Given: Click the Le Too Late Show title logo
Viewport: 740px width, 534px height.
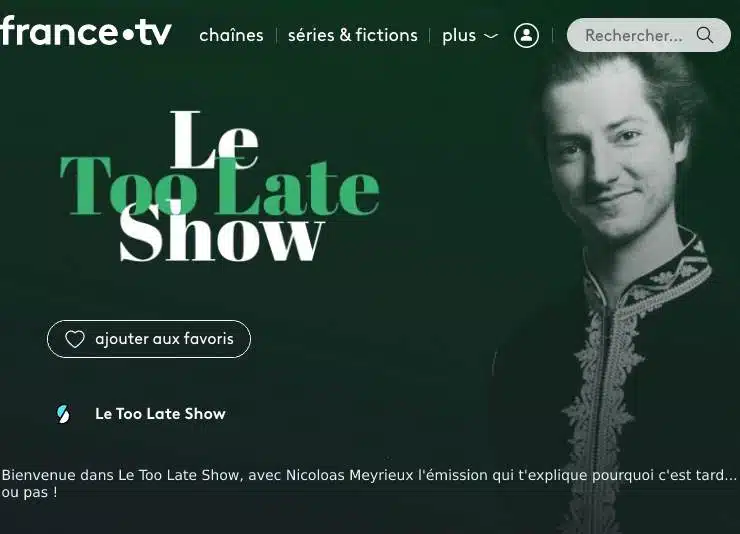Looking at the screenshot, I should click(x=220, y=186).
